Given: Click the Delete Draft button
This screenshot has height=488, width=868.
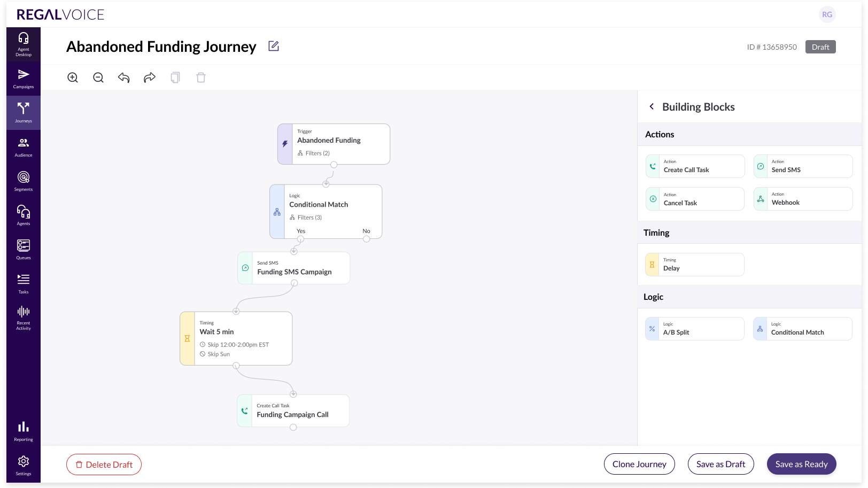Looking at the screenshot, I should point(104,464).
